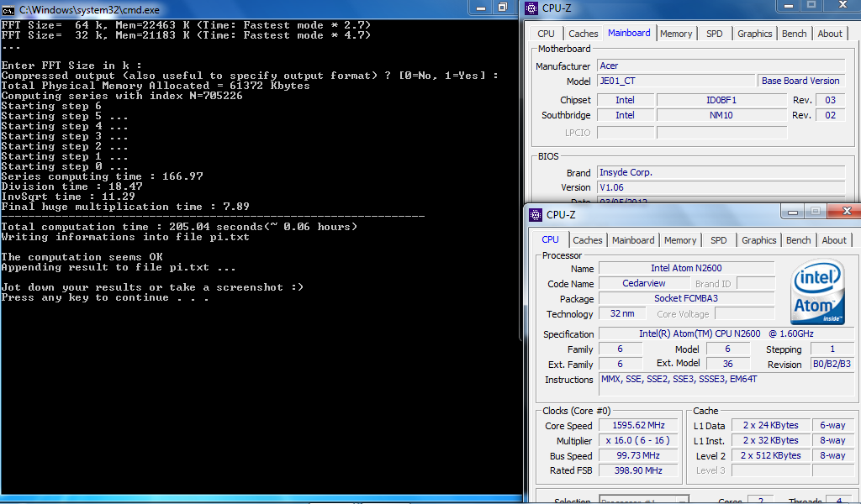Click the Division time 18.47 line
The height and width of the screenshot is (504, 861).
(x=72, y=186)
